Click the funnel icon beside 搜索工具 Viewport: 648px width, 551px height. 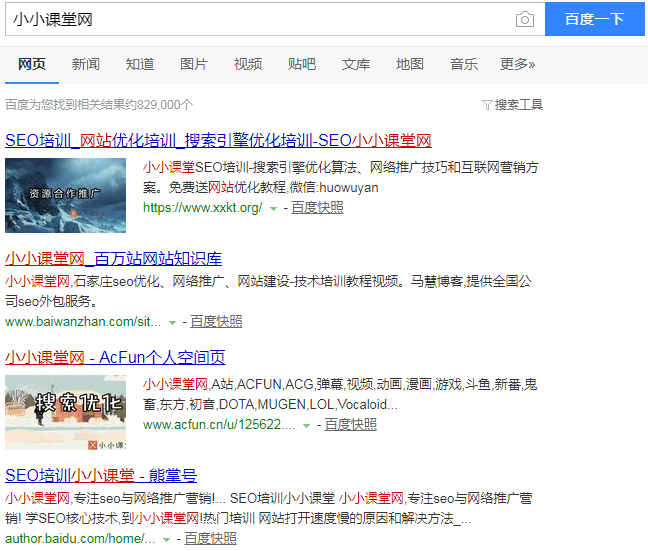coord(487,105)
